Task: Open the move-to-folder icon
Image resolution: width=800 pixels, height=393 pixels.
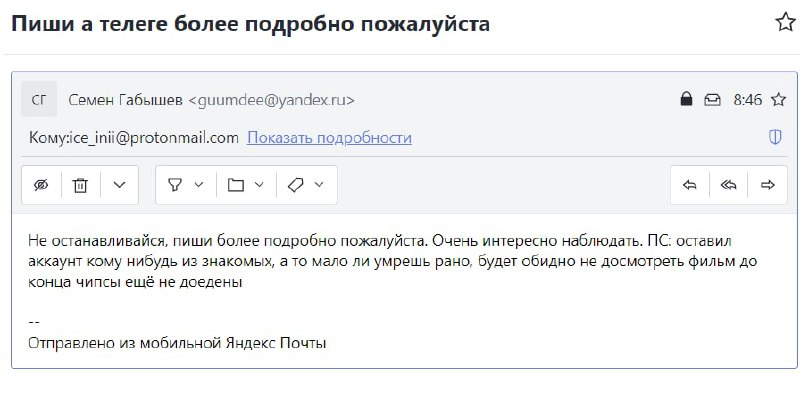Action: [x=235, y=185]
